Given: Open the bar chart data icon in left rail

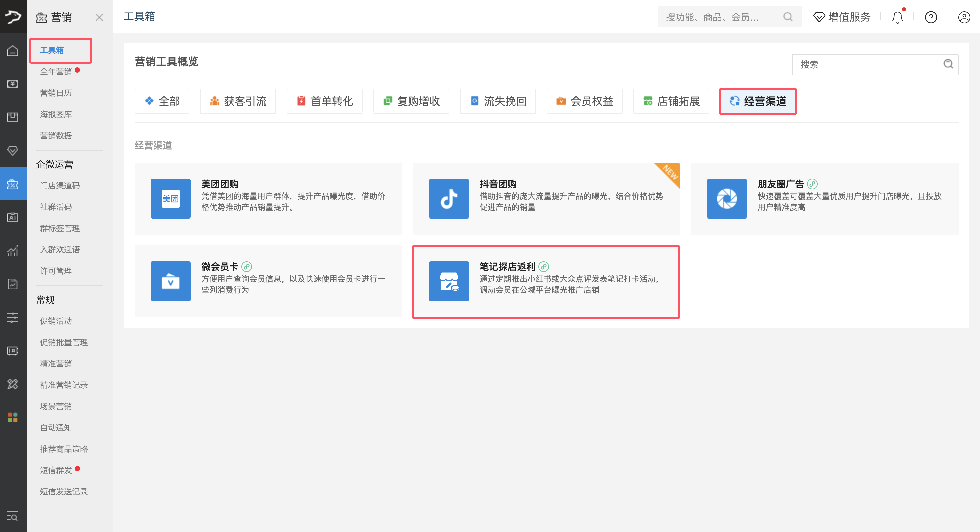Looking at the screenshot, I should coord(13,251).
